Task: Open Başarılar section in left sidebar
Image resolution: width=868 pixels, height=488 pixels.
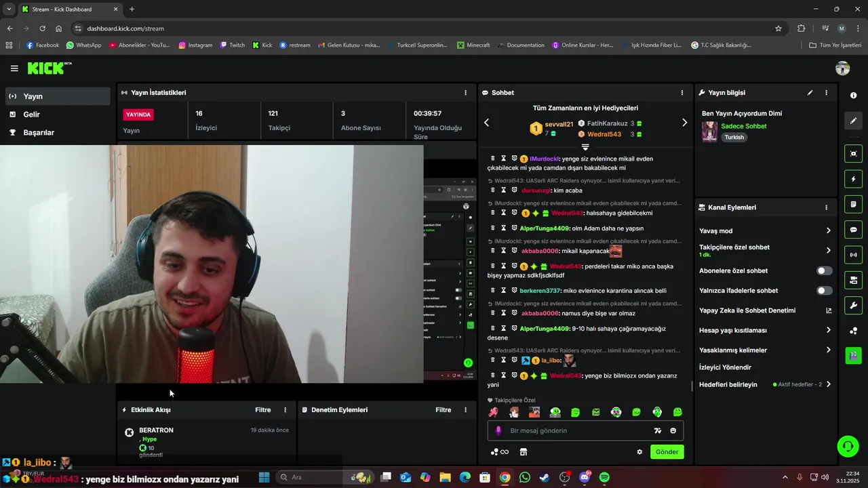Action: coord(57,132)
